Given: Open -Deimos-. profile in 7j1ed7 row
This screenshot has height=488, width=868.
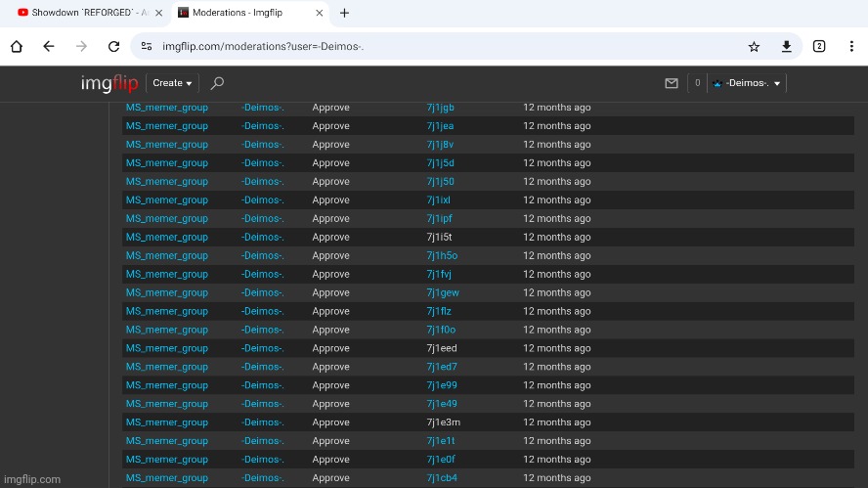Looking at the screenshot, I should pyautogui.click(x=262, y=367).
